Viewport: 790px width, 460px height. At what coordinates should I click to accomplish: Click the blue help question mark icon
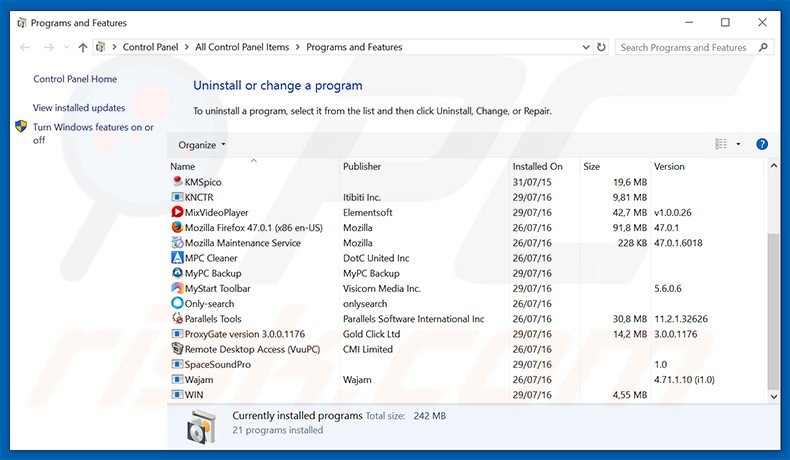point(762,144)
